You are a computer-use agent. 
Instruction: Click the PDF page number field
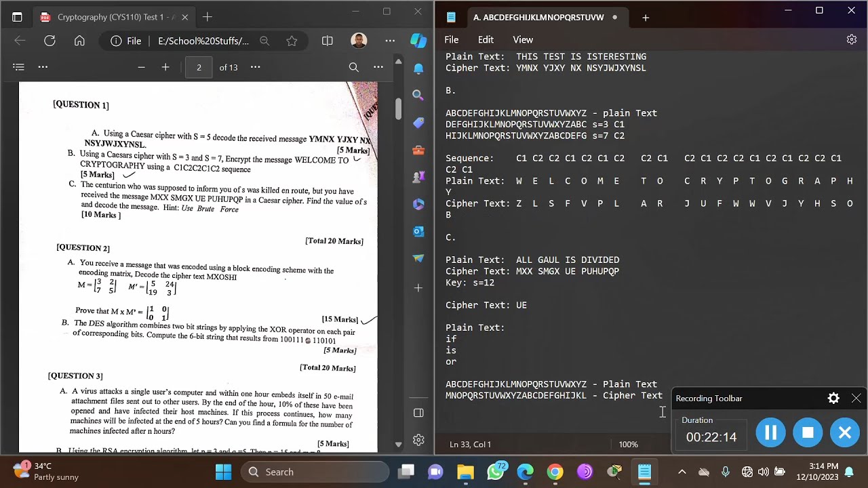(199, 67)
